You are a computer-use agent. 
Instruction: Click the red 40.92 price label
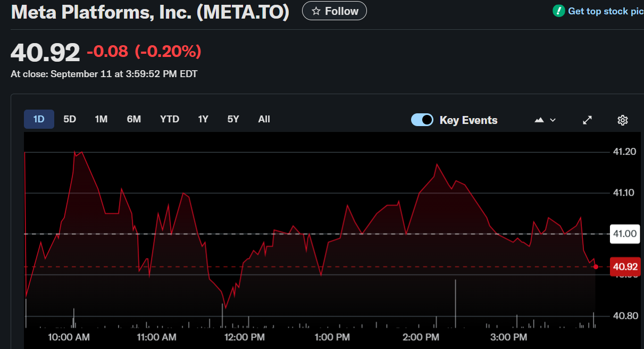pos(625,267)
